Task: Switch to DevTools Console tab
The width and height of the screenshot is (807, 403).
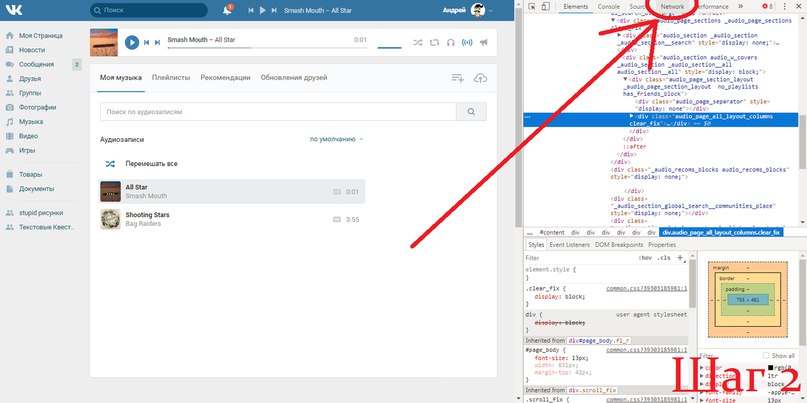Action: pos(608,6)
